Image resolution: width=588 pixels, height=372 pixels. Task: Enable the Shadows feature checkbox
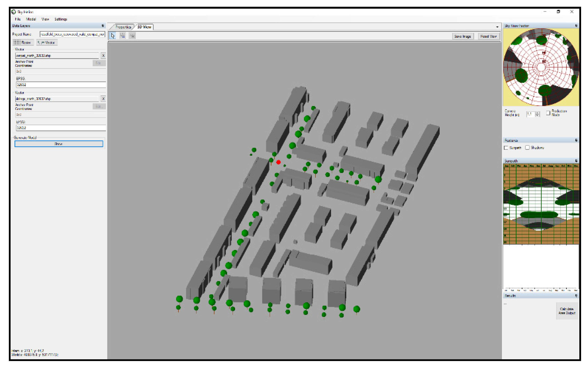click(527, 148)
